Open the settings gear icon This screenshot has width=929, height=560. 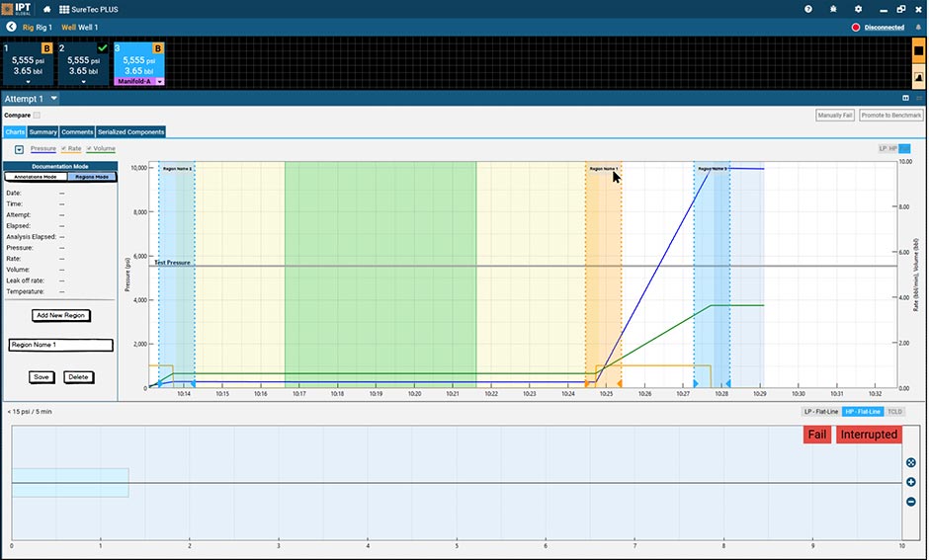point(858,9)
